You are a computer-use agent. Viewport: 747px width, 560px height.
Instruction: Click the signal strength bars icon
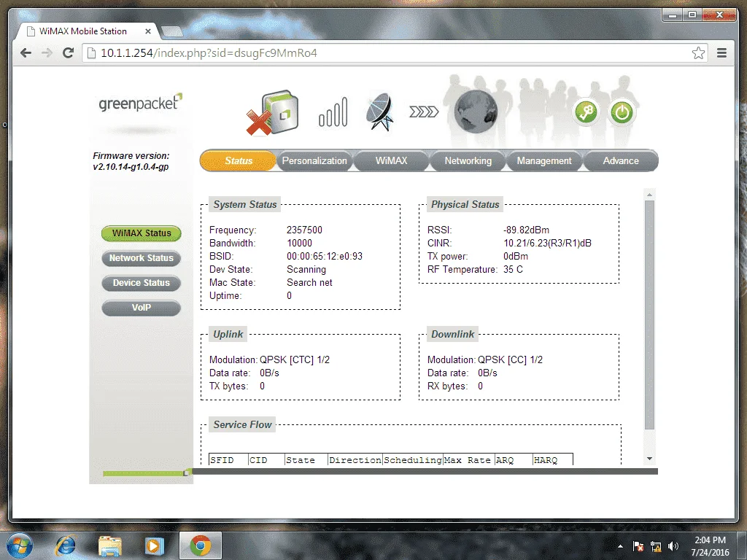333,112
